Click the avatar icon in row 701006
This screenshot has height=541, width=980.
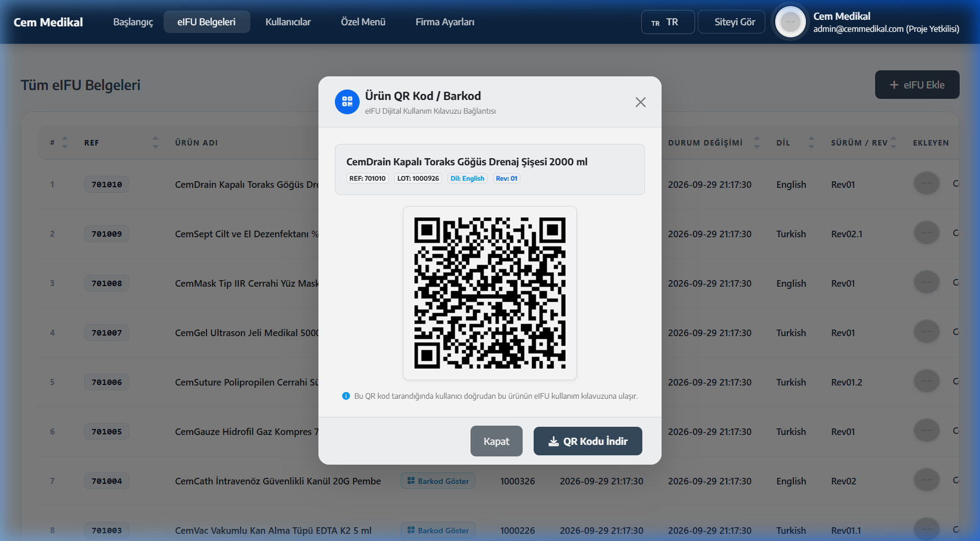tap(927, 381)
